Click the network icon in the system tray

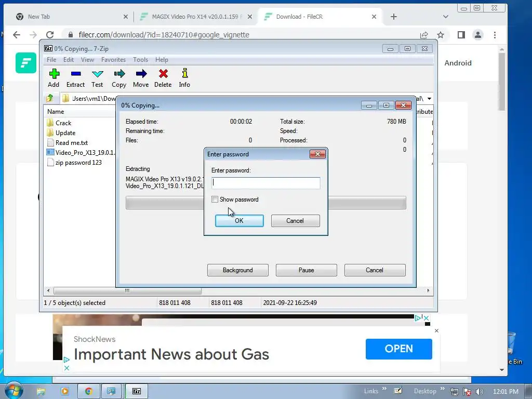[x=455, y=392]
